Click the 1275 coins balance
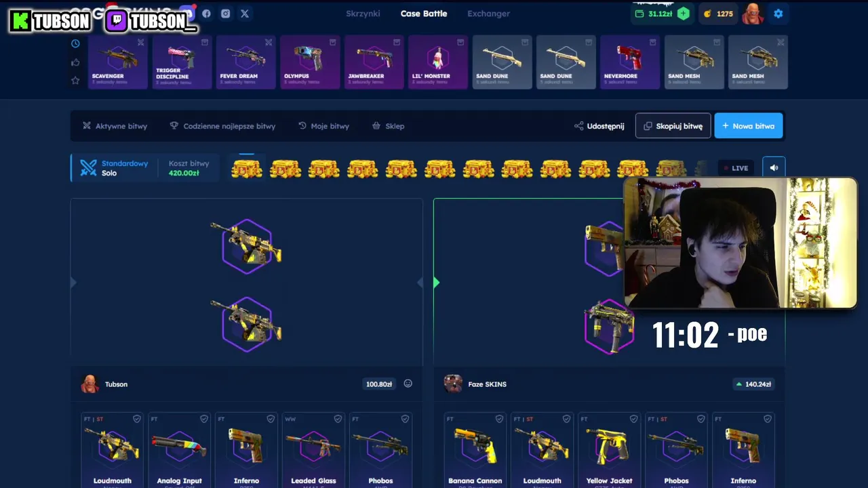Screen dimensions: 868x488 click(719, 14)
